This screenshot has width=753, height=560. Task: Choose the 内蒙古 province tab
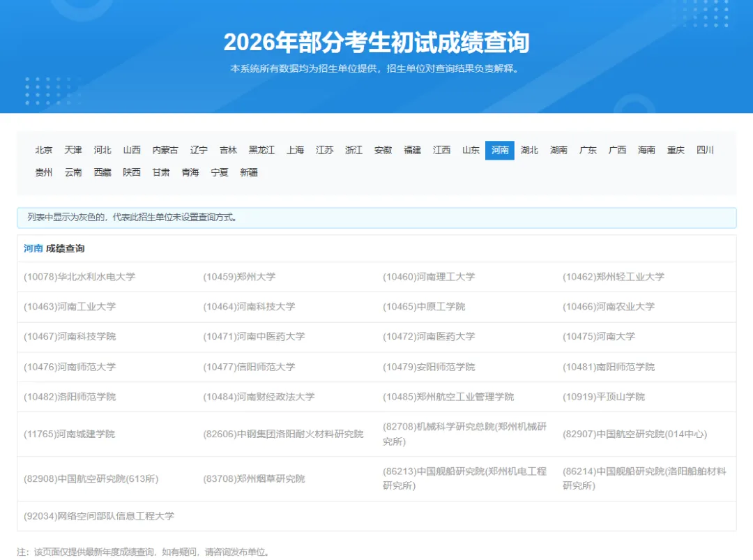click(165, 151)
